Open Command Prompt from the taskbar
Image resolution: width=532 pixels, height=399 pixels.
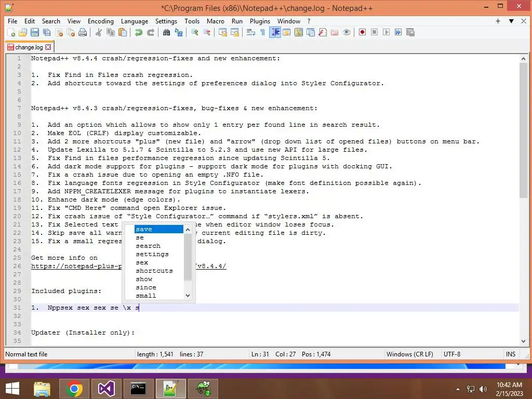point(138,389)
